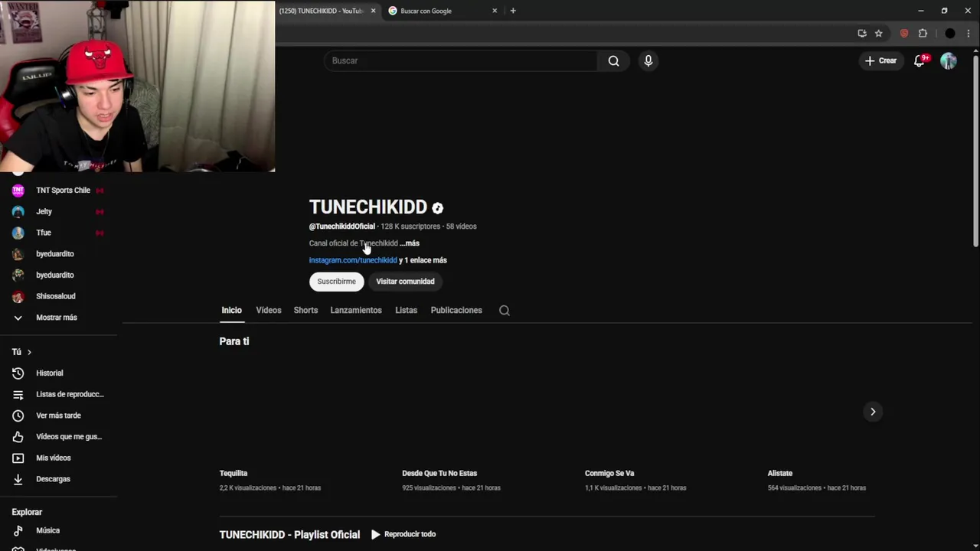
Task: Open a new browser tab with plus
Action: (513, 11)
